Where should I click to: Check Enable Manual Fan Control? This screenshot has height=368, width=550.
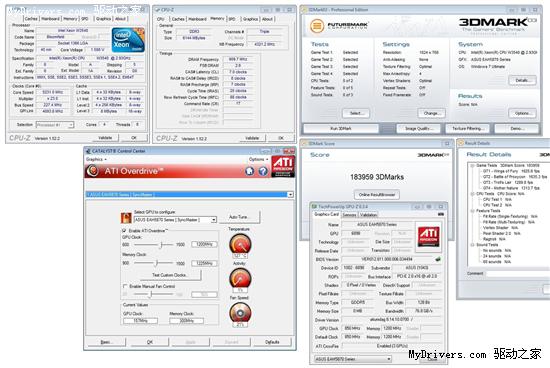[125, 286]
